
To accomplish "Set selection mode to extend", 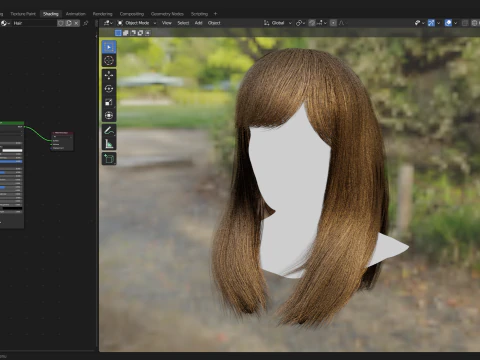I will (x=126, y=33).
